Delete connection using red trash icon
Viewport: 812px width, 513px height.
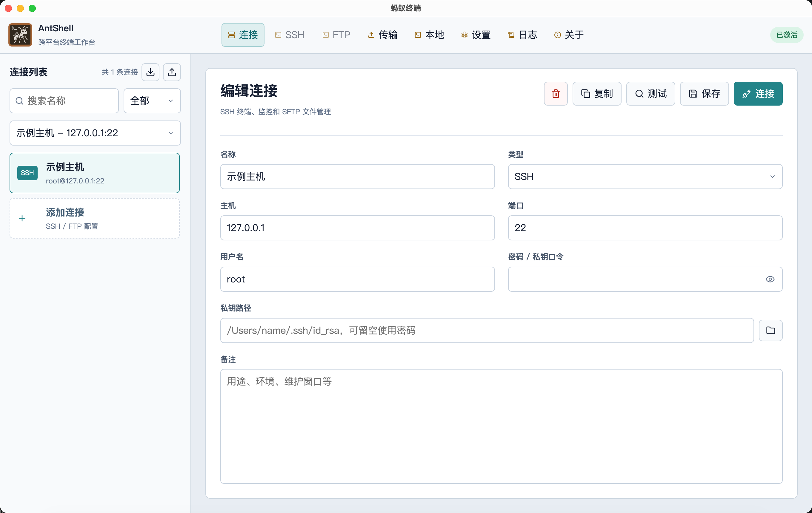tap(556, 94)
